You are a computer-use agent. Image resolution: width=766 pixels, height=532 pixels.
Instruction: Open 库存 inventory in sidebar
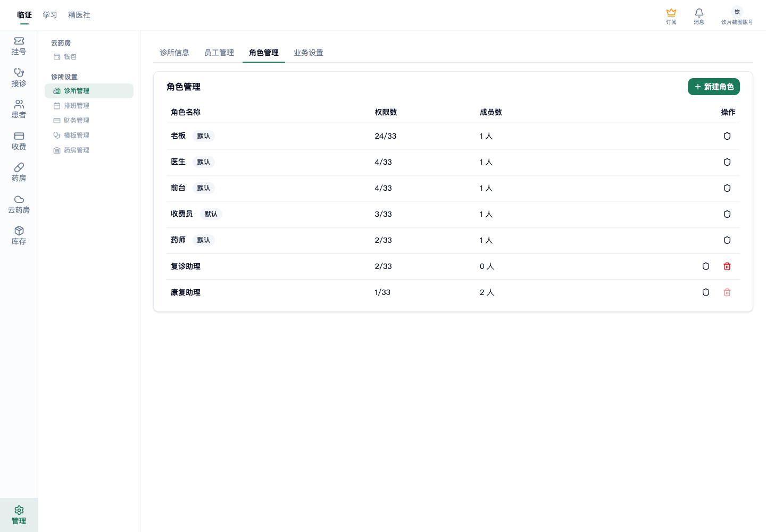[19, 236]
